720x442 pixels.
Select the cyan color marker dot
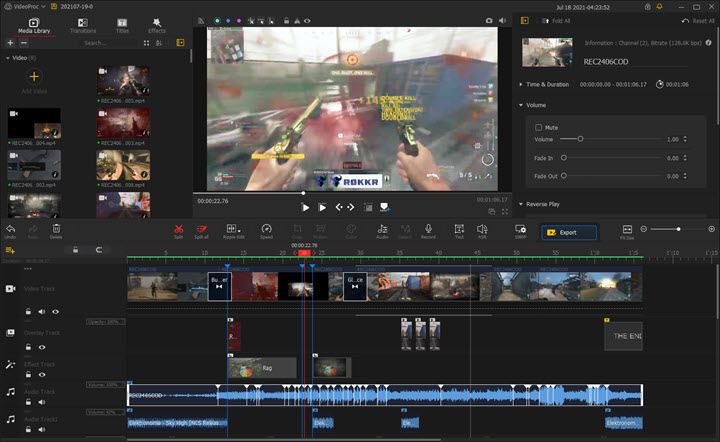(217, 21)
